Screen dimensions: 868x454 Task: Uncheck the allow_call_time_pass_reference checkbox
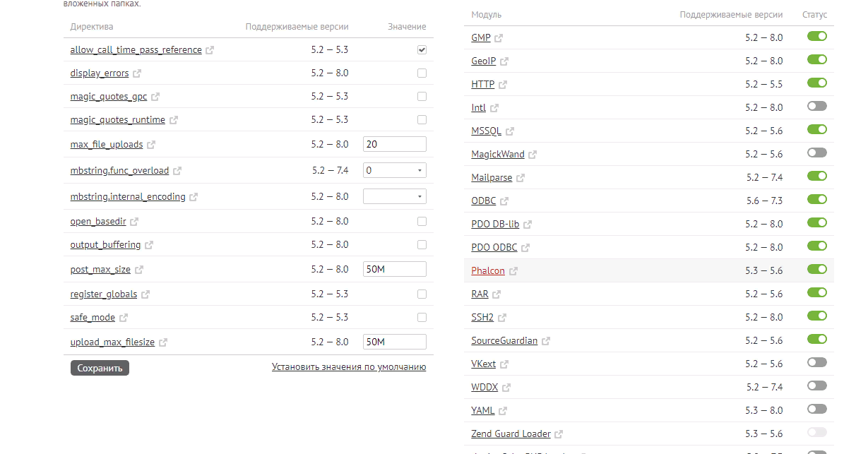(422, 49)
